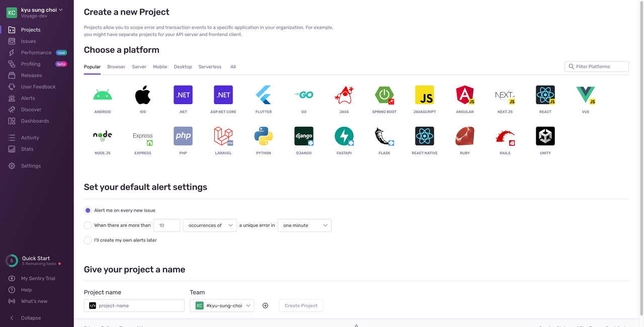Select the Android platform icon
This screenshot has height=327, width=644.
click(x=103, y=95)
